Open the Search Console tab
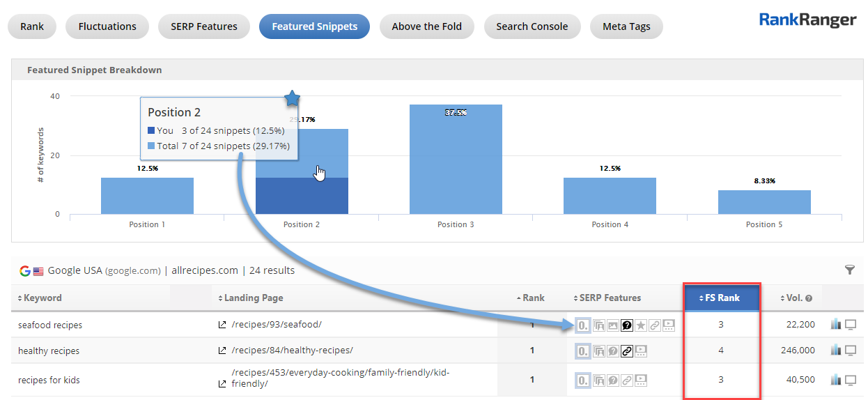The width and height of the screenshot is (868, 400). (532, 26)
